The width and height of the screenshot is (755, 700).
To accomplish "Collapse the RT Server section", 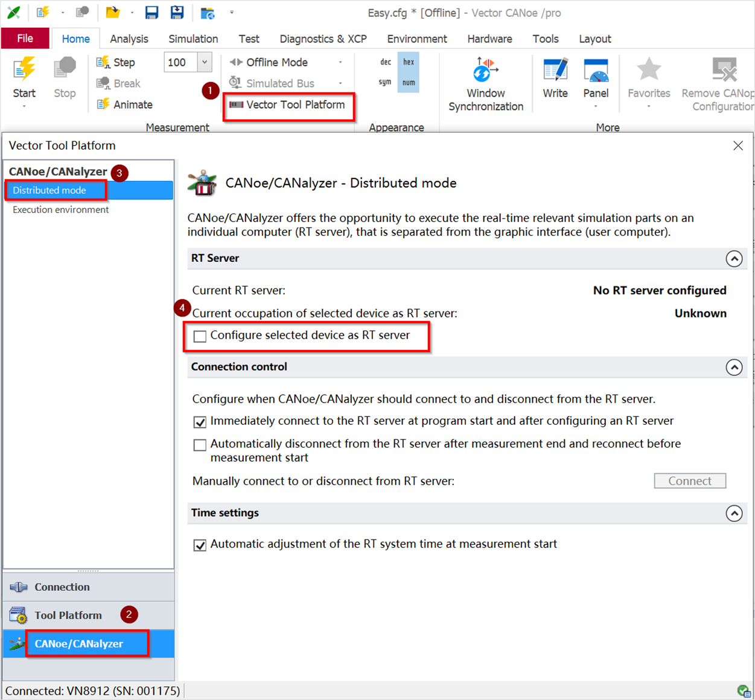I will click(734, 259).
